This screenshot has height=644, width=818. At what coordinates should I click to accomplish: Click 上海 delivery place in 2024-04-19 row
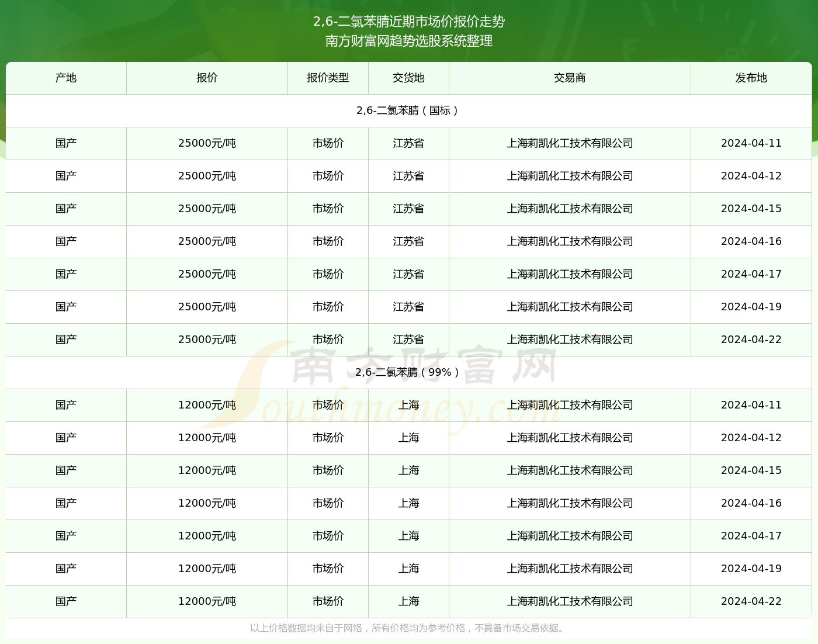pyautogui.click(x=408, y=569)
